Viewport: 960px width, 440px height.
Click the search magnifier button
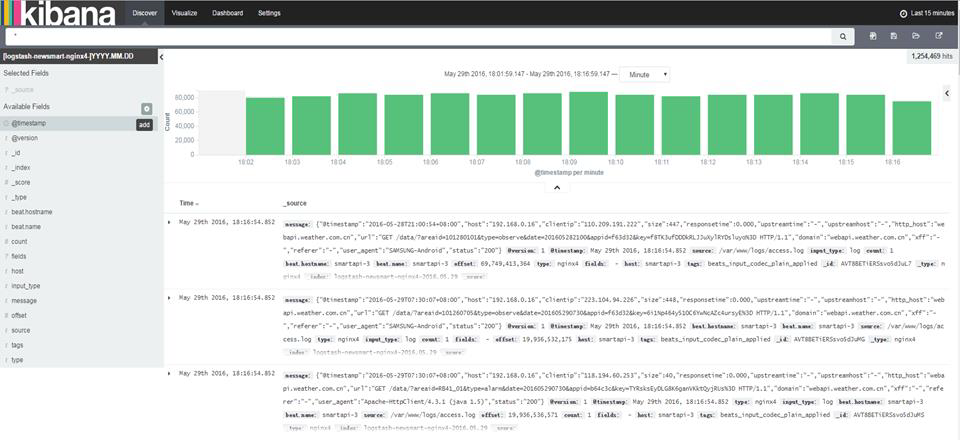845,36
